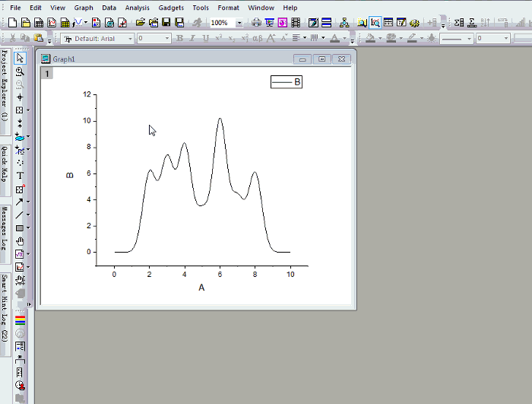The height and width of the screenshot is (404, 532).
Task: Open the Project Explorer side tab
Action: coord(5,85)
